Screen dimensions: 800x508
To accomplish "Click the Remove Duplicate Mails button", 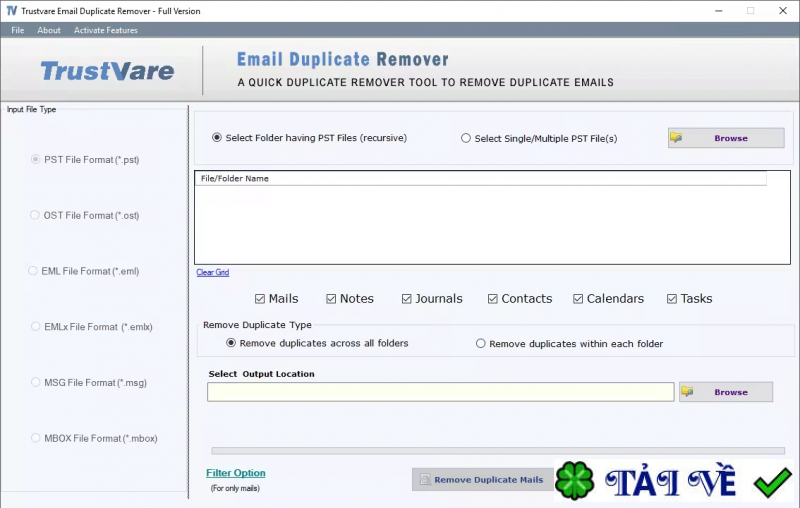I will click(483, 479).
